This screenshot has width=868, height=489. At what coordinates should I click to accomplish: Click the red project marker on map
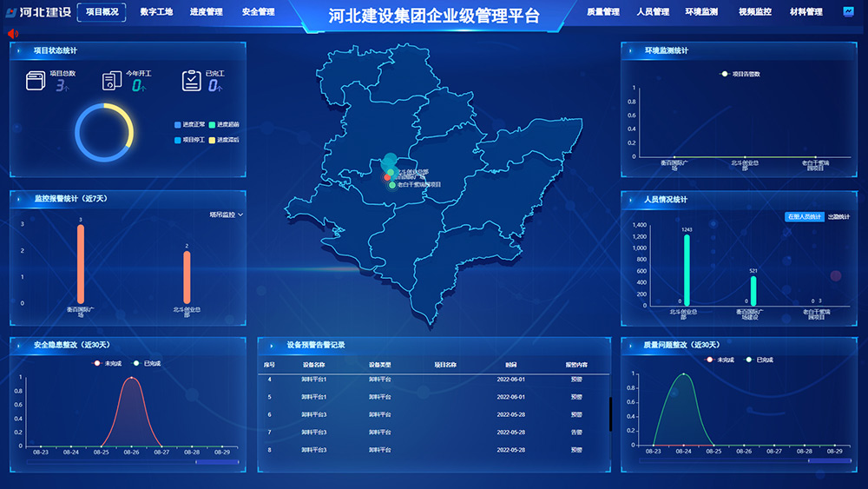(387, 177)
